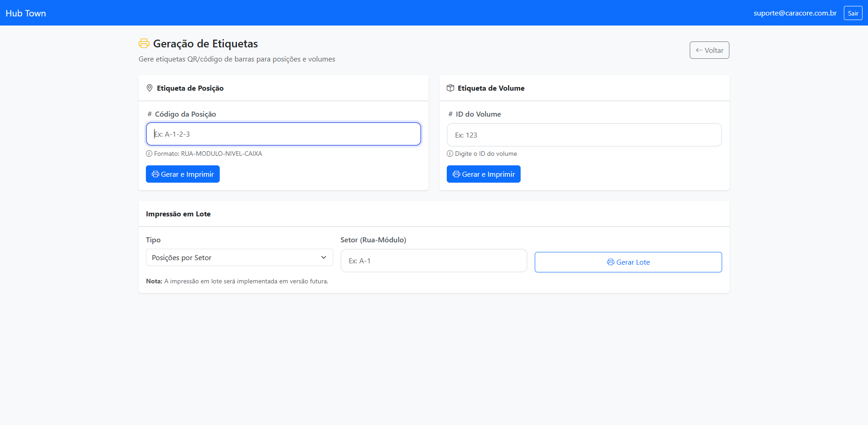Open the Hub Town brand link
This screenshot has height=425, width=868.
tap(26, 13)
